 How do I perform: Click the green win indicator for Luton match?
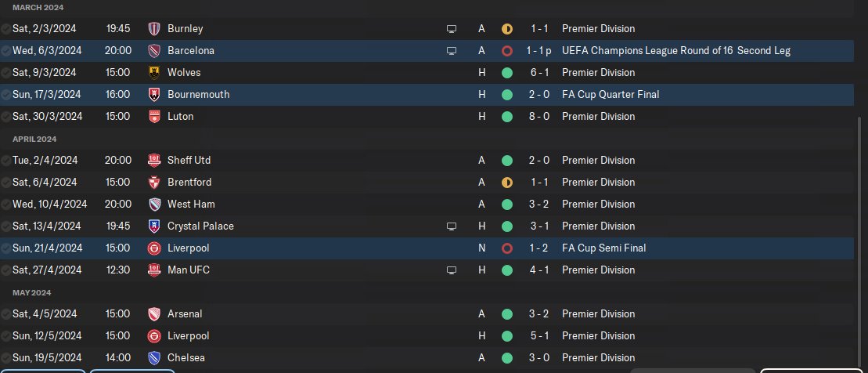pos(506,117)
